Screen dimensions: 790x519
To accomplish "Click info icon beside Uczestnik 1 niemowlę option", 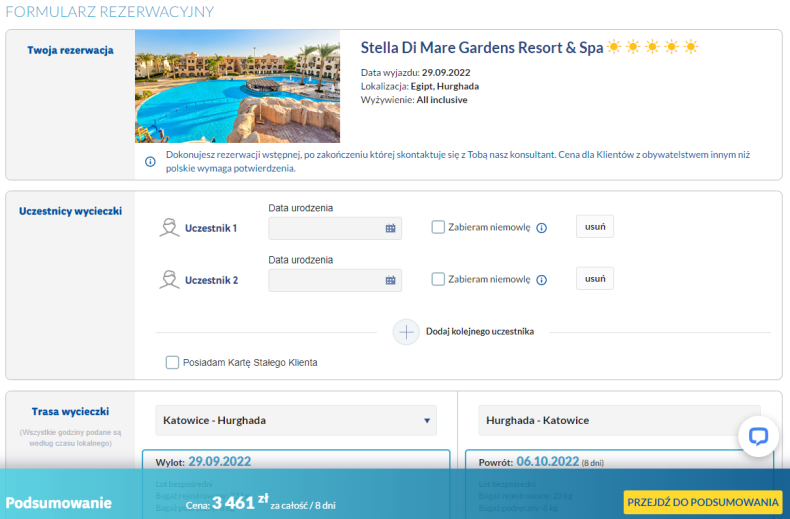I will click(x=542, y=228).
